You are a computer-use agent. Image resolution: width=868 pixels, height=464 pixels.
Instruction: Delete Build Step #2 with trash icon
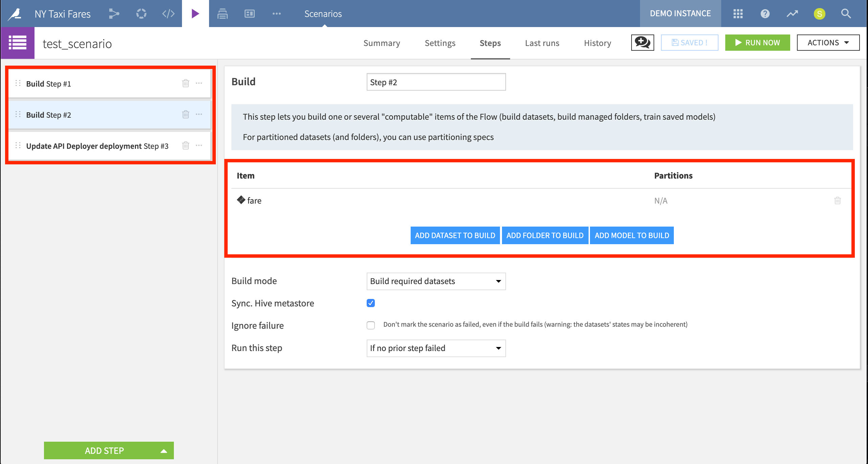pos(185,114)
